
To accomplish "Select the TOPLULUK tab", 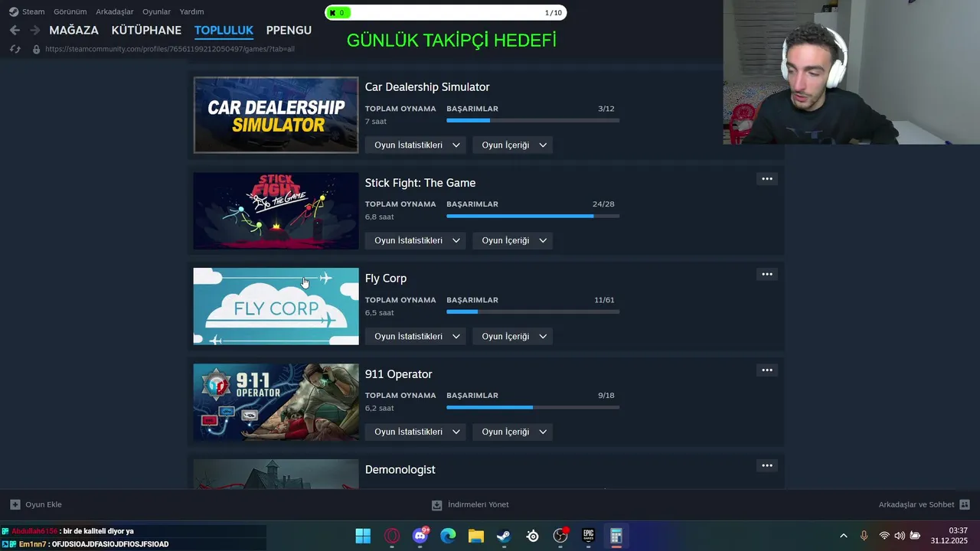I will tap(224, 30).
